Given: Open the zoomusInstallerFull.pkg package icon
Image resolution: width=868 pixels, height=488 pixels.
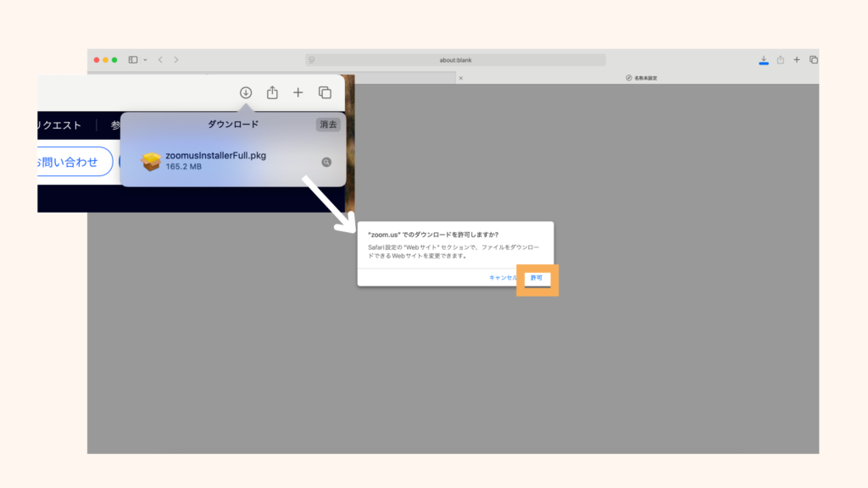Looking at the screenshot, I should (x=151, y=161).
